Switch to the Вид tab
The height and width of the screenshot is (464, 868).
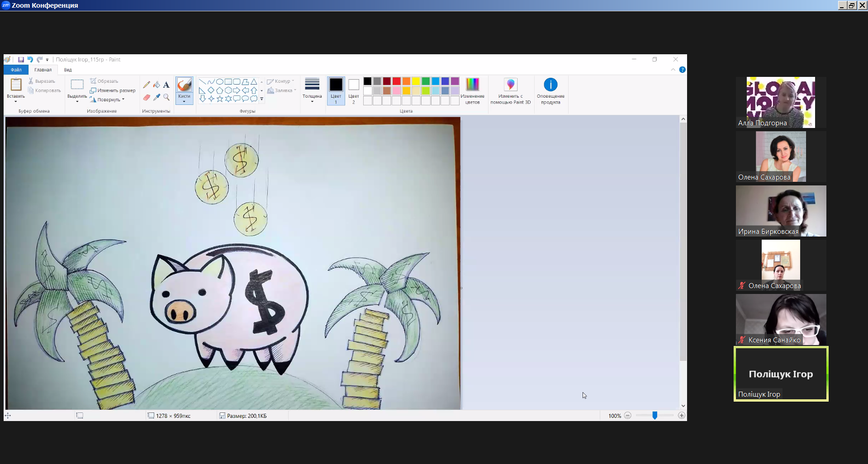[x=68, y=70]
